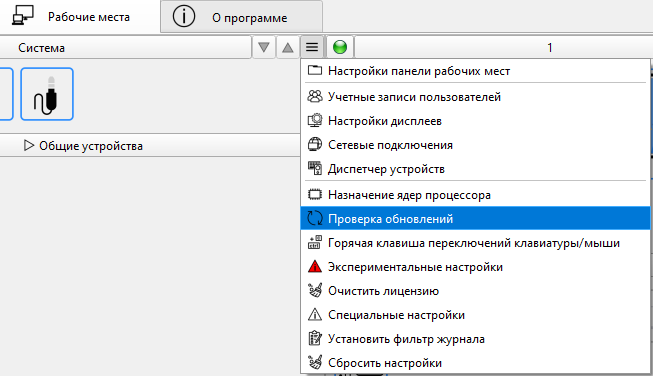653x376 pixels.
Task: Open Настройки панели рабочих мест
Action: coord(475,71)
